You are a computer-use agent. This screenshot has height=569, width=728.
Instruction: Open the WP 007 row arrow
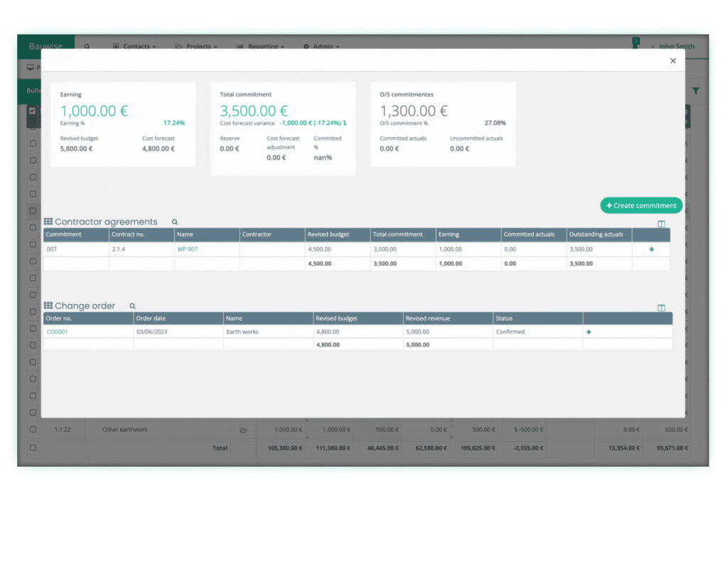click(651, 249)
